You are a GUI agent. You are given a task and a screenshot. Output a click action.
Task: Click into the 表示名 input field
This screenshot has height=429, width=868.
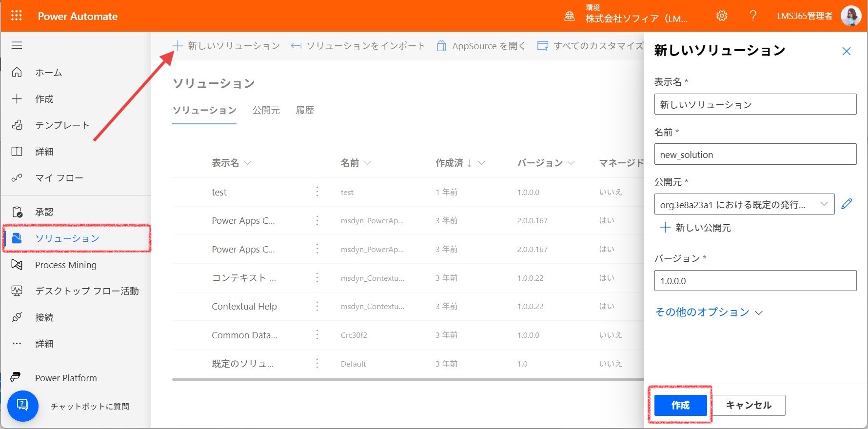coord(755,104)
